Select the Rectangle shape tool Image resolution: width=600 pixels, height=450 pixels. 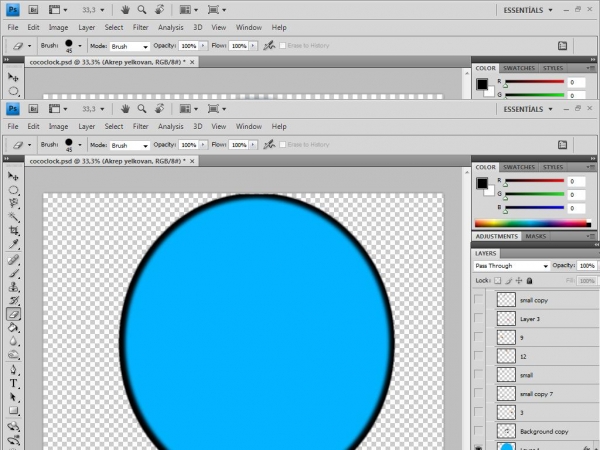(x=13, y=411)
